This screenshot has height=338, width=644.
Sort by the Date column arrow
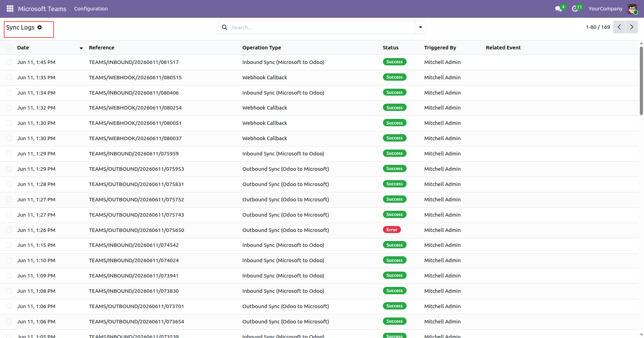tap(81, 48)
